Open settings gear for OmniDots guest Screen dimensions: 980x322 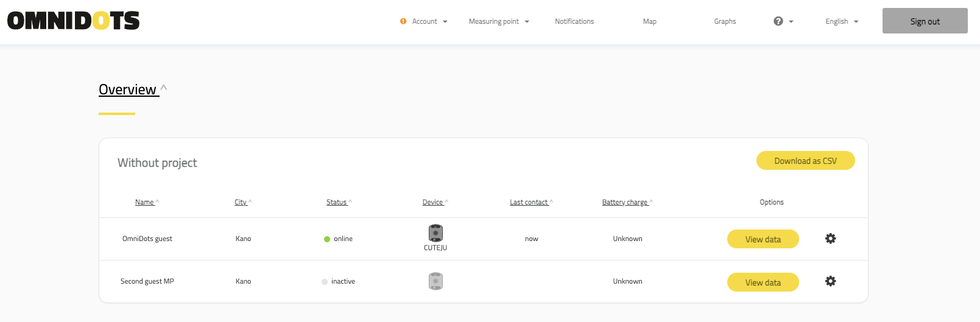830,239
